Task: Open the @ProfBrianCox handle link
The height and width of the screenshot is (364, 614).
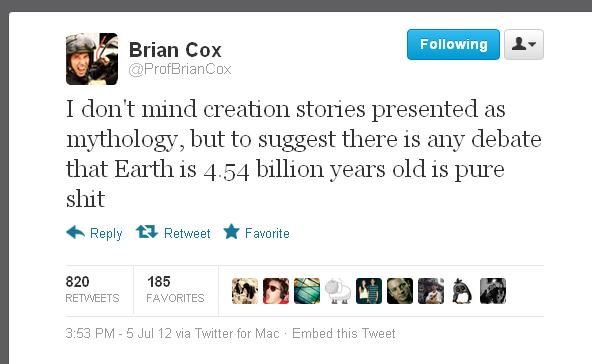Action: (x=180, y=69)
